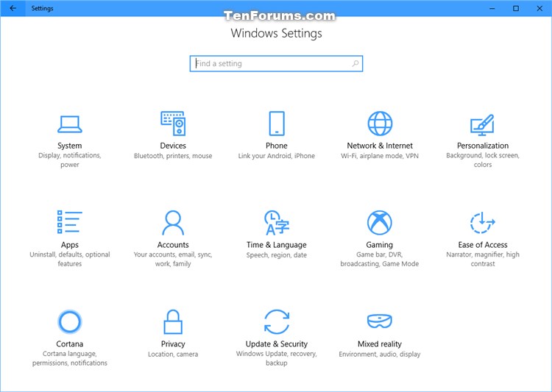Click the search magnifier icon
The image size is (552, 392).
(x=355, y=63)
